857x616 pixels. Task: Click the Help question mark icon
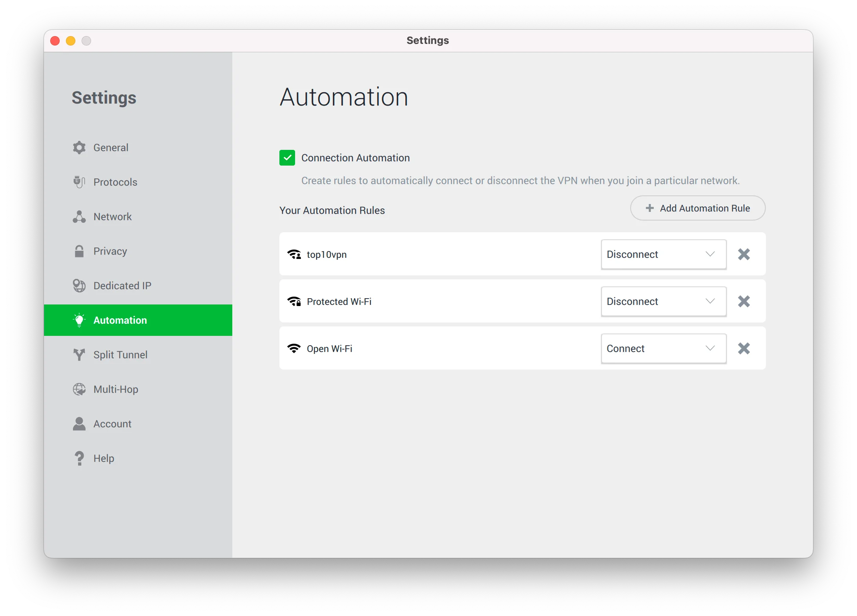coord(79,458)
